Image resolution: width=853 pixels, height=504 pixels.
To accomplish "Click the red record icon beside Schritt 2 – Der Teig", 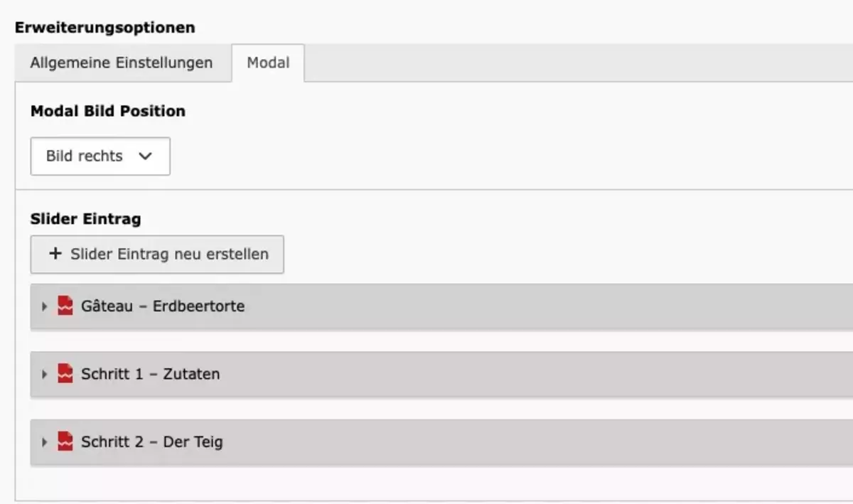I will [65, 441].
